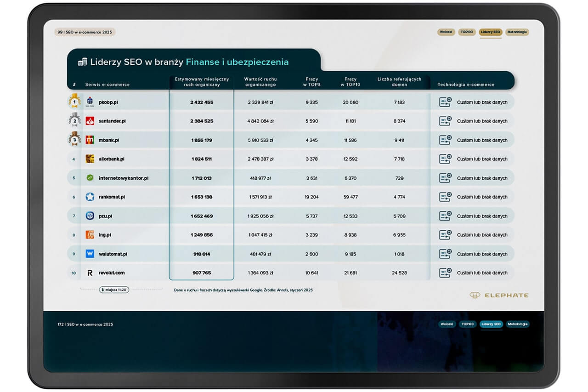The width and height of the screenshot is (588, 392).
Task: Click TOP3 phrases value 19 204
Action: 311,197
